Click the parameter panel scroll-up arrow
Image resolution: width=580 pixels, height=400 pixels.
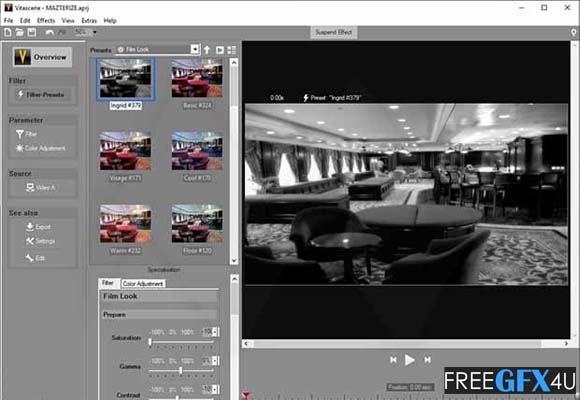[234, 279]
